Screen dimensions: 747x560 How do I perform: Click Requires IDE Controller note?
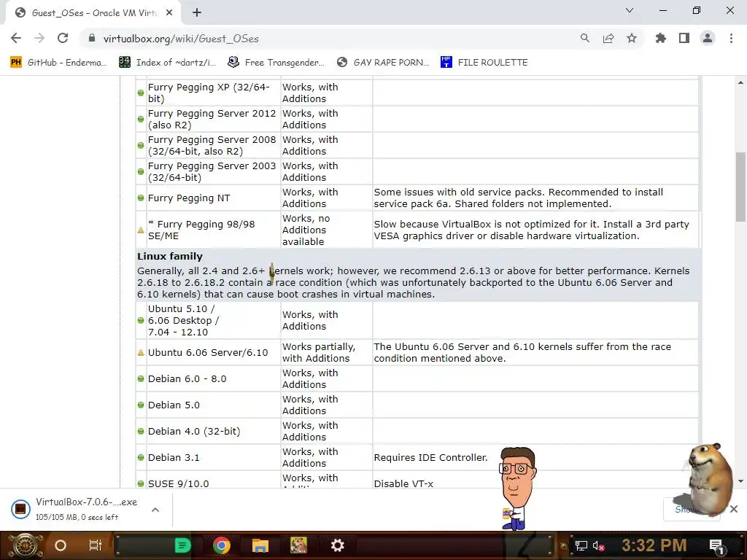tap(430, 458)
